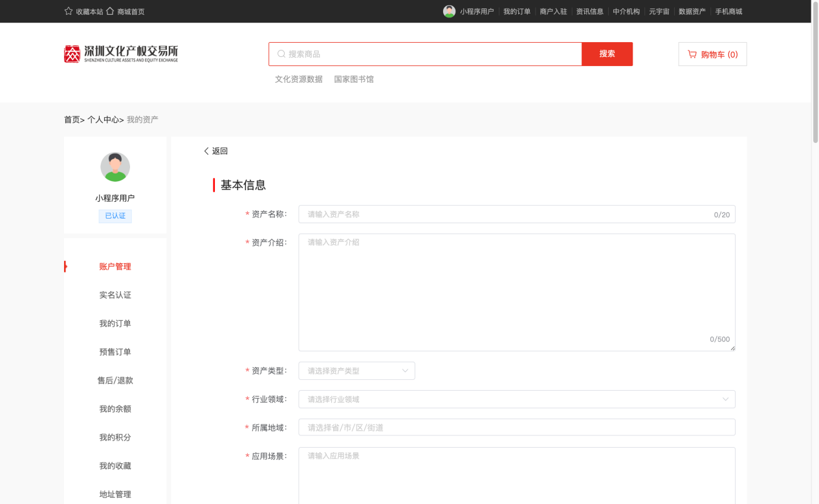
Task: Click inside the 资产介绍 text area
Action: pyautogui.click(x=516, y=292)
